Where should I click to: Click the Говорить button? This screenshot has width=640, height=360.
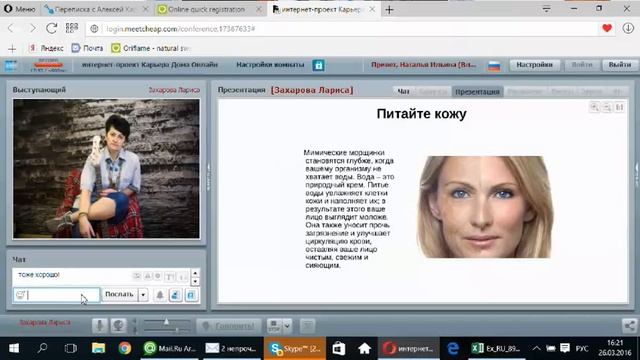click(229, 326)
